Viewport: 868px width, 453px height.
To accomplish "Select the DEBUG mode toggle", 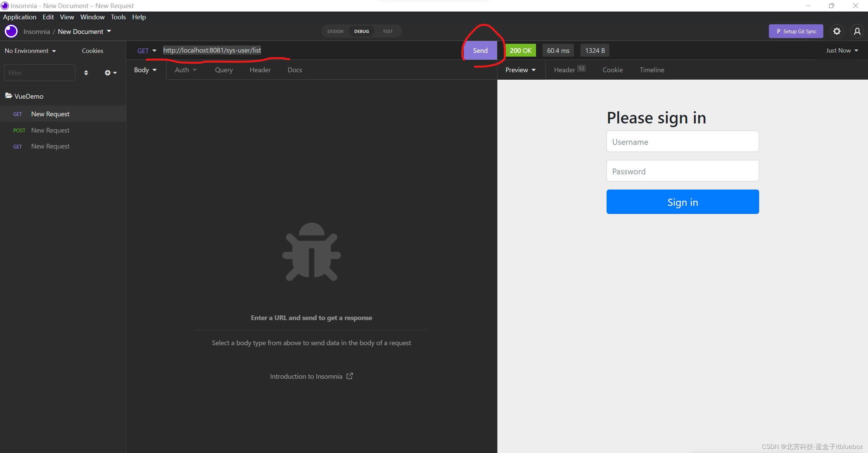I will pyautogui.click(x=361, y=31).
